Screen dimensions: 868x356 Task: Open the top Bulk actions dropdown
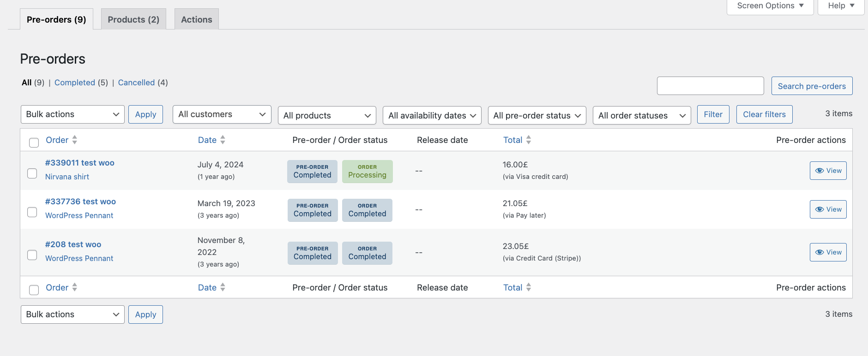click(72, 114)
